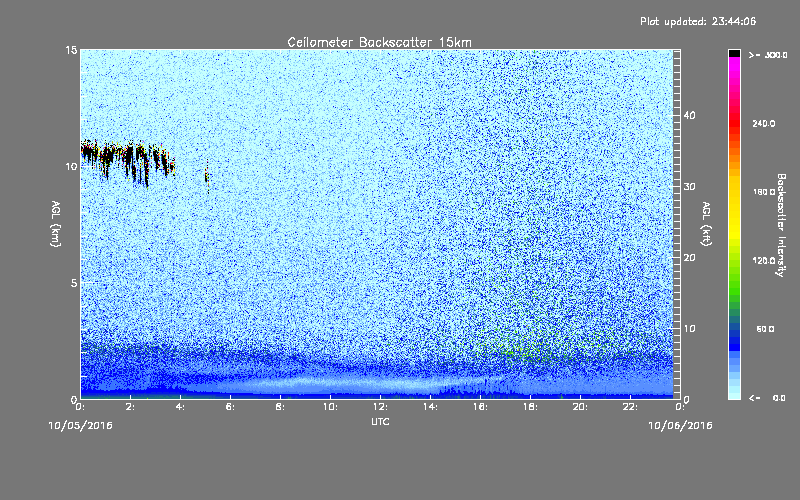
Task: Click the 12: hour tick label
Action: click(380, 407)
